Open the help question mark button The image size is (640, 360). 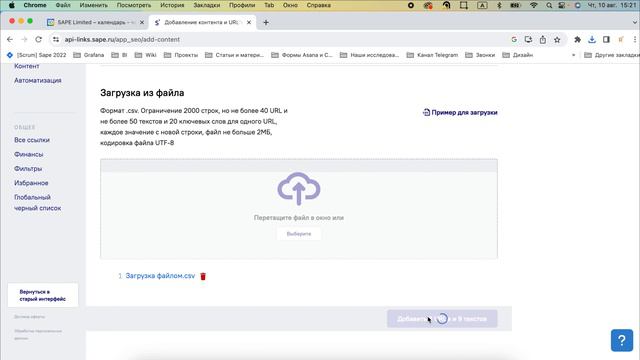(x=622, y=340)
